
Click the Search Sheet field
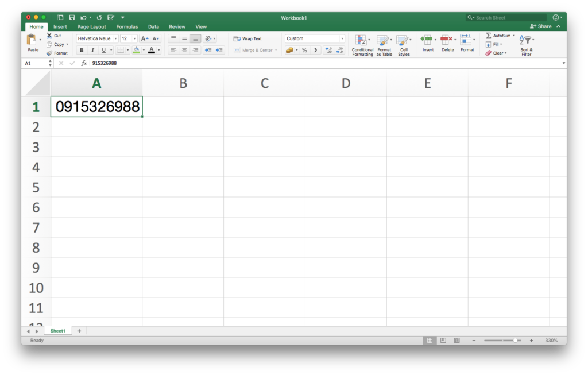508,18
